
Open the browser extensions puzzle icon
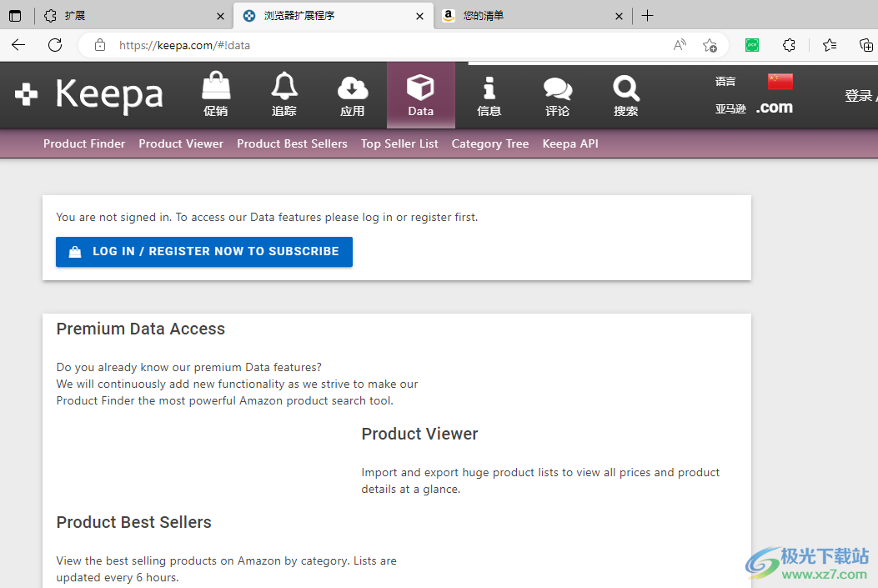pyautogui.click(x=789, y=45)
